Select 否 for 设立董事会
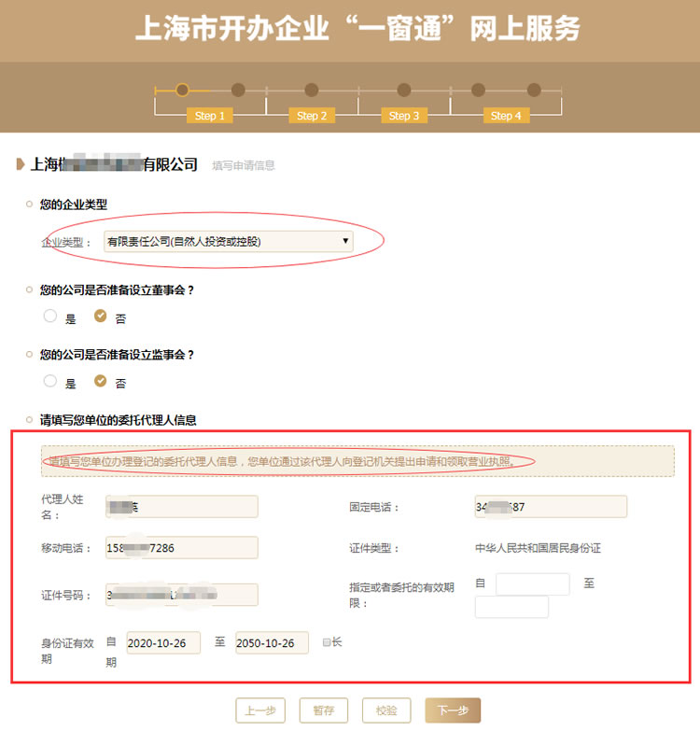Image resolution: width=700 pixels, height=731 pixels. coord(101,316)
